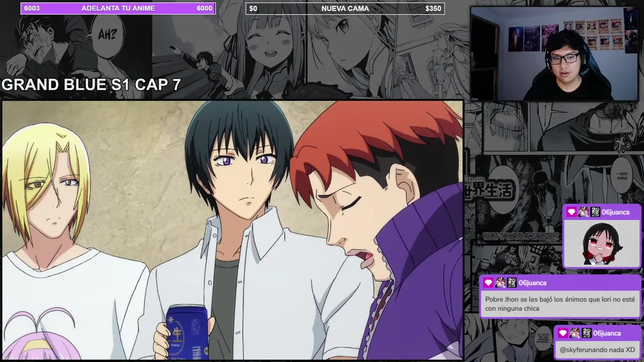Click the '6003' goal current value
The width and height of the screenshot is (644, 362).
pos(32,9)
